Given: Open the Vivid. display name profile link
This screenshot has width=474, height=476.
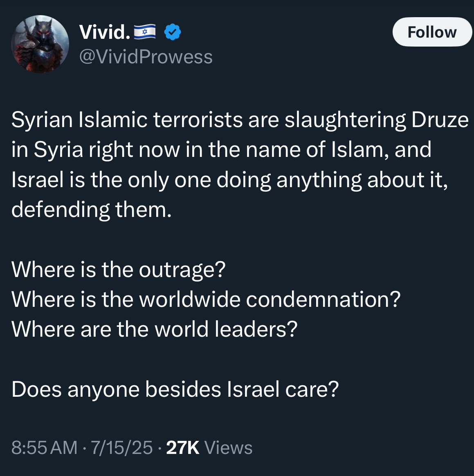Looking at the screenshot, I should pyautogui.click(x=105, y=32).
